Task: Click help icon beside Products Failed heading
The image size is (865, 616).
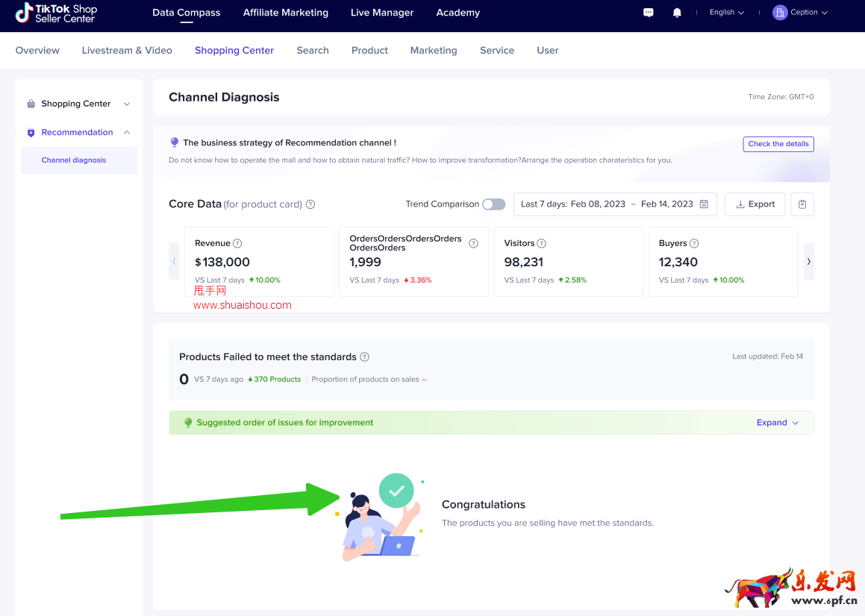Action: pos(364,357)
